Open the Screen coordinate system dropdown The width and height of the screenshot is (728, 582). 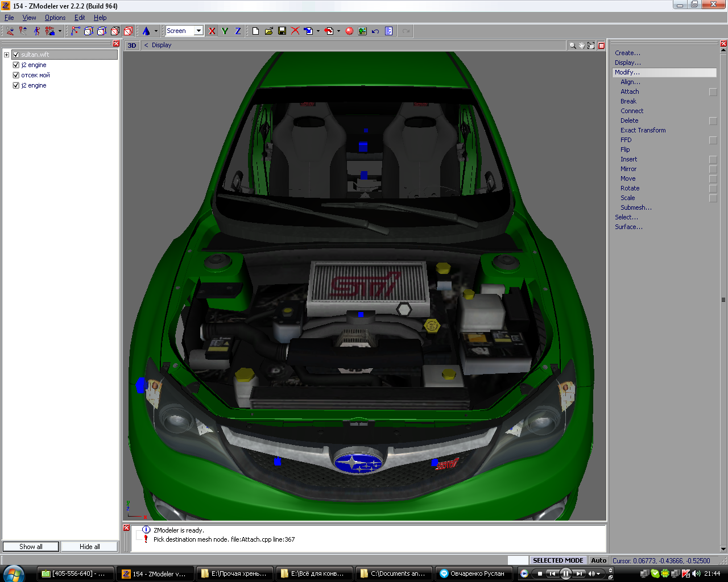tap(198, 31)
